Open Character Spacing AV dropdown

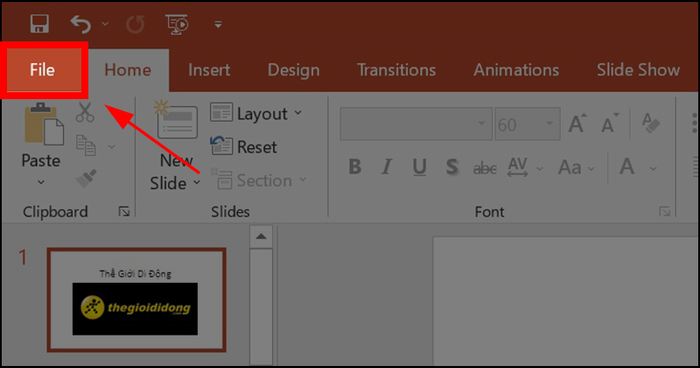point(525,167)
